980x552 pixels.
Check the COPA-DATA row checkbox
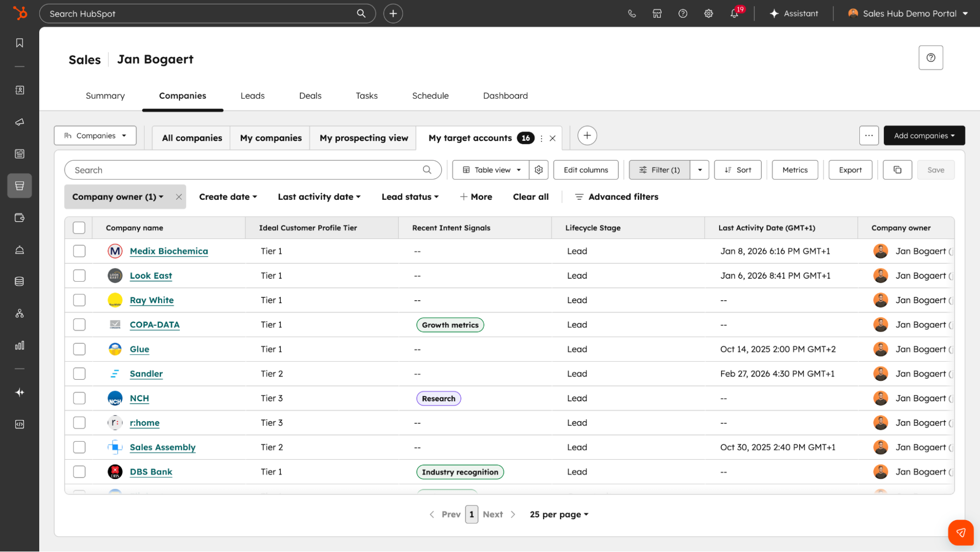(79, 325)
